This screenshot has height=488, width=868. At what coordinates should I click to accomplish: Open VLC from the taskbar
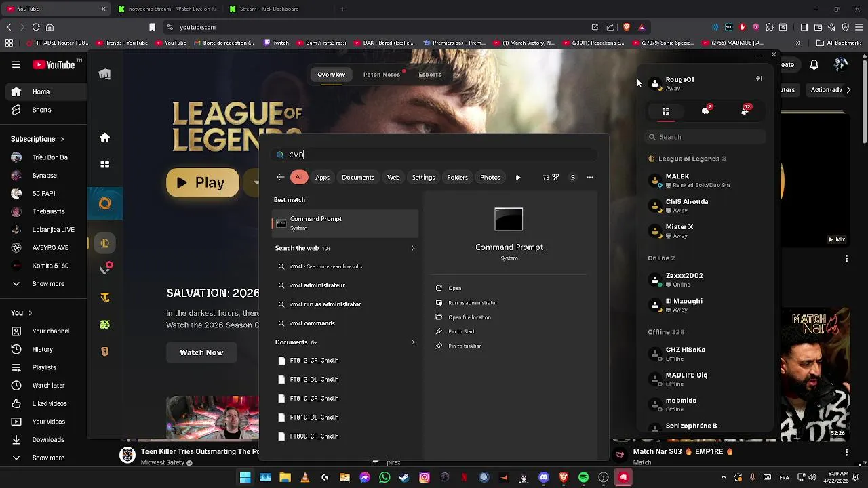point(304,477)
